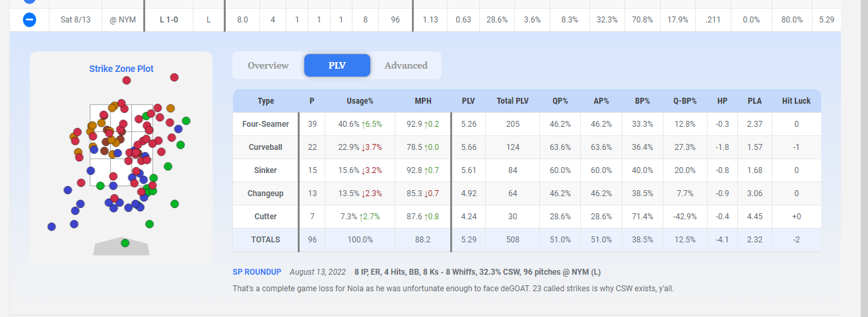Click the Q-BP% column header
The height and width of the screenshot is (317, 868).
(x=684, y=101)
